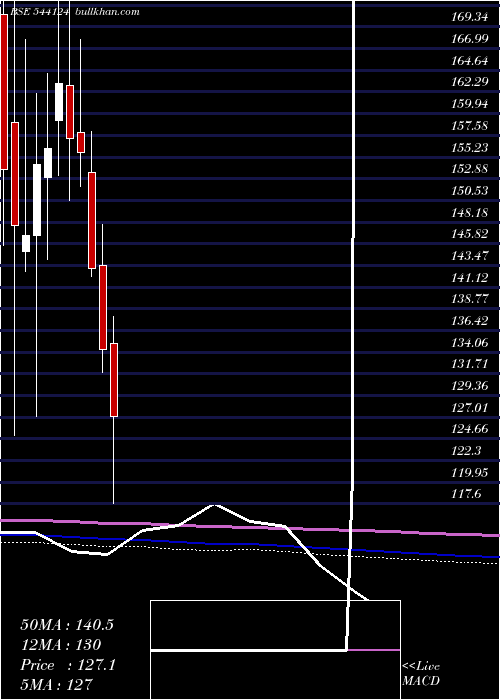Click the 50MA : 140.5 readout

click(67, 625)
